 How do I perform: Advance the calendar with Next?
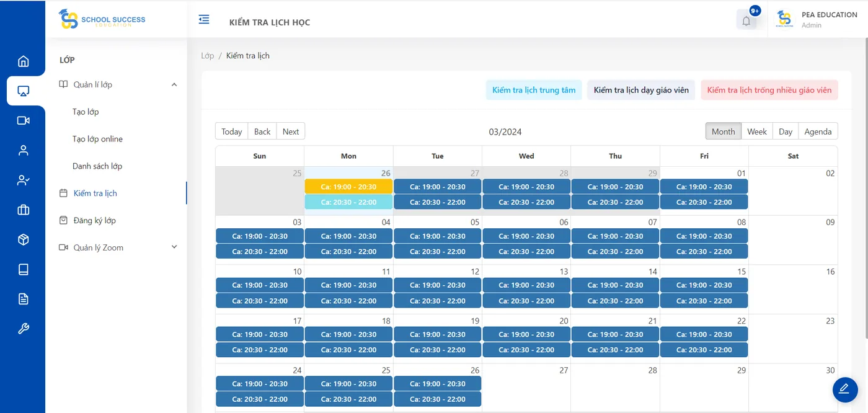(291, 131)
